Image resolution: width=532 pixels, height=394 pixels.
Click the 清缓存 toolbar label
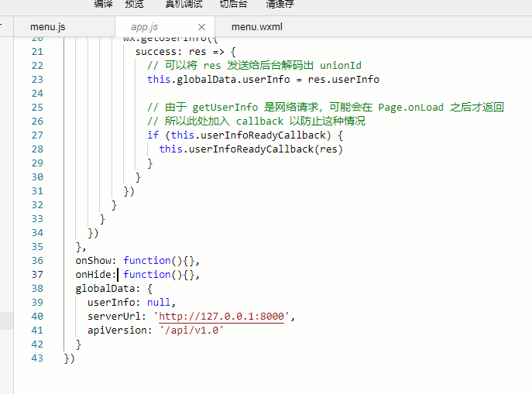tap(280, 4)
